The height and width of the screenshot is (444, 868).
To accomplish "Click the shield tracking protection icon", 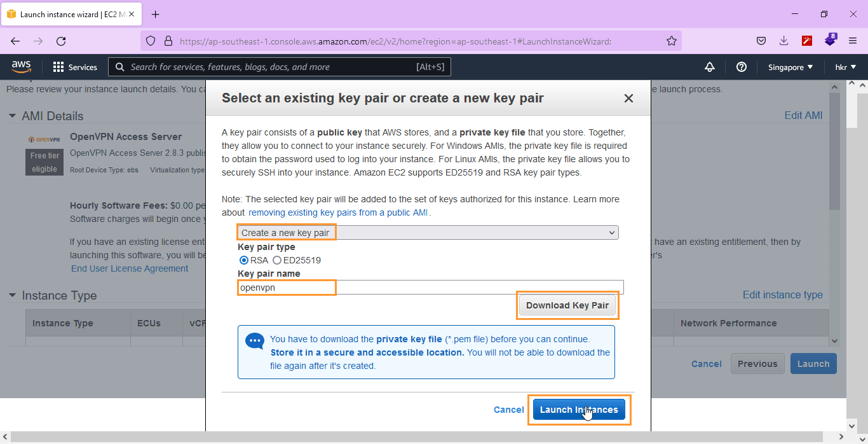I will [151, 41].
